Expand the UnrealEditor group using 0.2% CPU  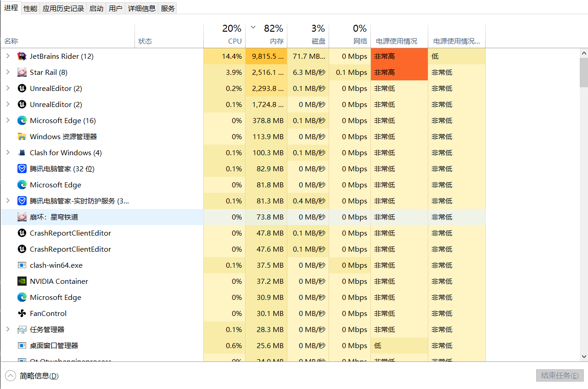pos(8,88)
